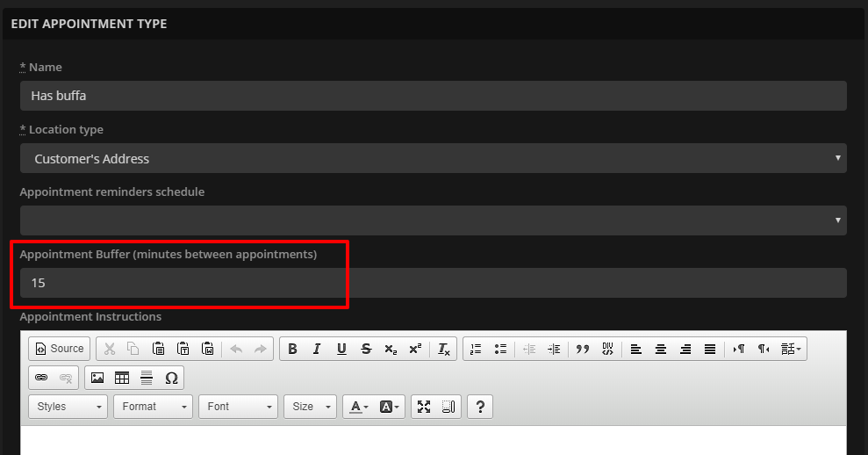Screen dimensions: 868x455
Task: Toggle underline formatting
Action: [x=341, y=349]
